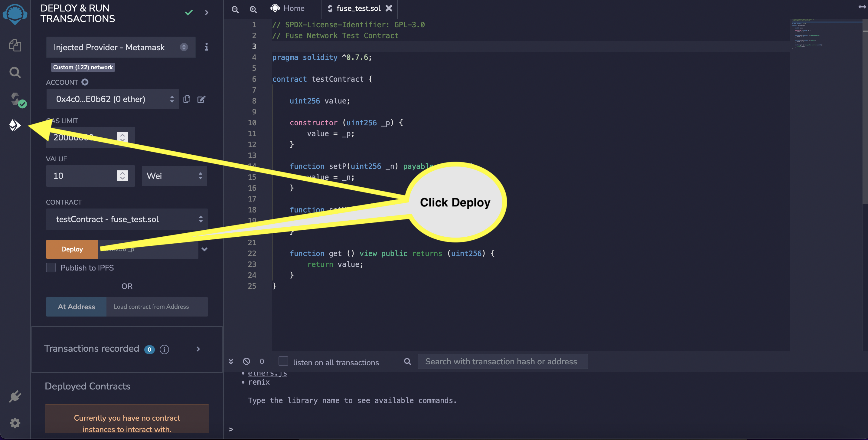Click the transaction hash search field

(502, 361)
